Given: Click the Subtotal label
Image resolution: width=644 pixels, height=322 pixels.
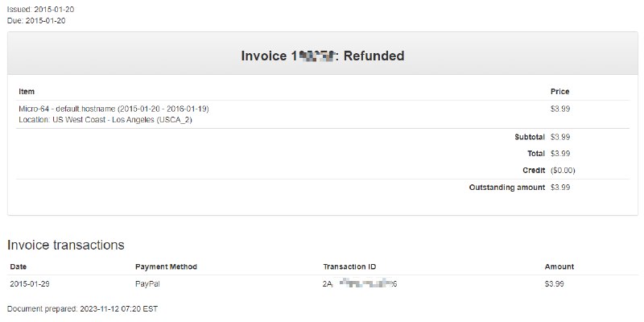Looking at the screenshot, I should (530, 137).
